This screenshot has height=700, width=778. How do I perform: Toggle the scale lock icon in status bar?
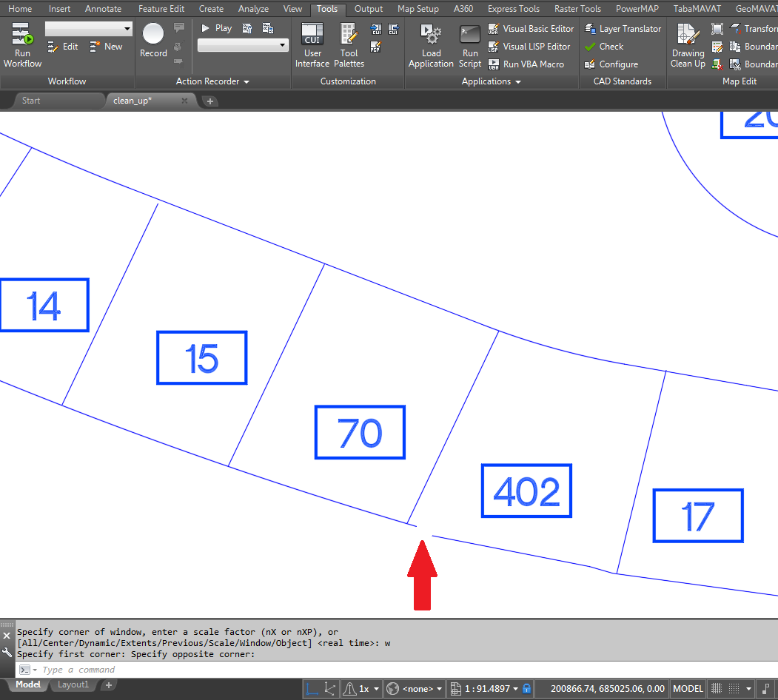pyautogui.click(x=527, y=689)
